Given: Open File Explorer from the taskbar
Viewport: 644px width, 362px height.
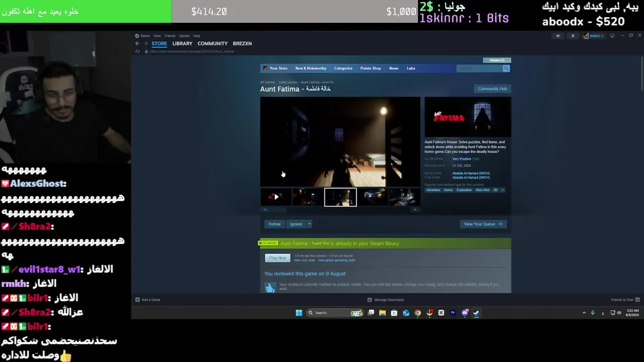Looking at the screenshot, I should click(x=382, y=313).
